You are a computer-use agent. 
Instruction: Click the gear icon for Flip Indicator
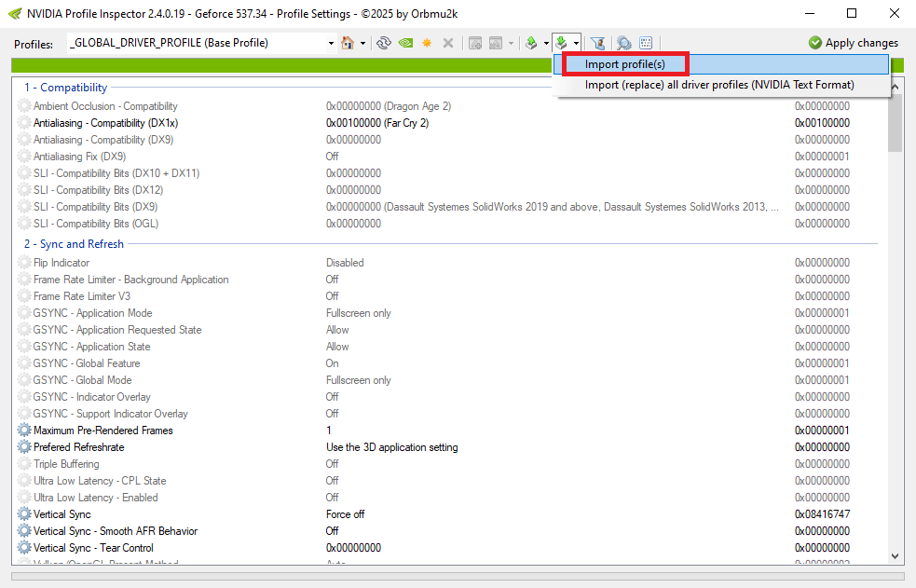(x=24, y=263)
